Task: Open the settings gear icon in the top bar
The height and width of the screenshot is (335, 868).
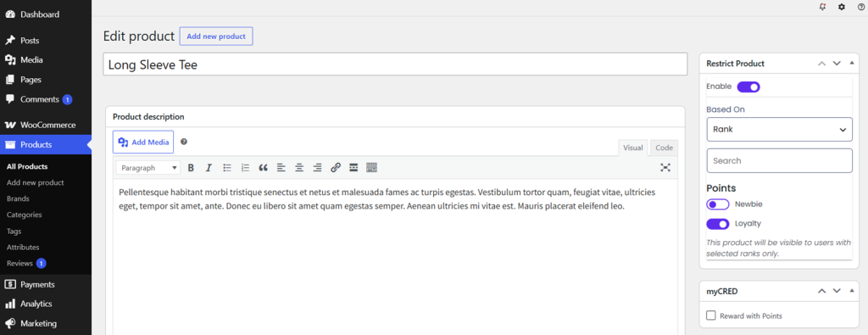Action: point(842,7)
